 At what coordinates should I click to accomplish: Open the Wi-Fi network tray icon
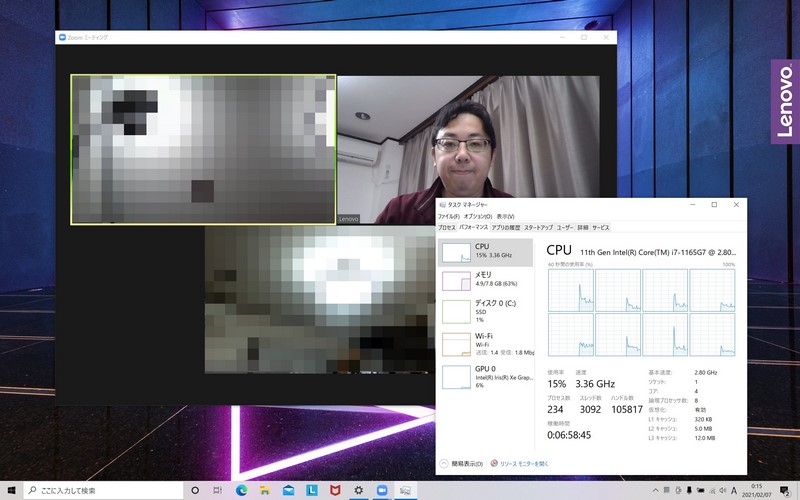click(712, 490)
